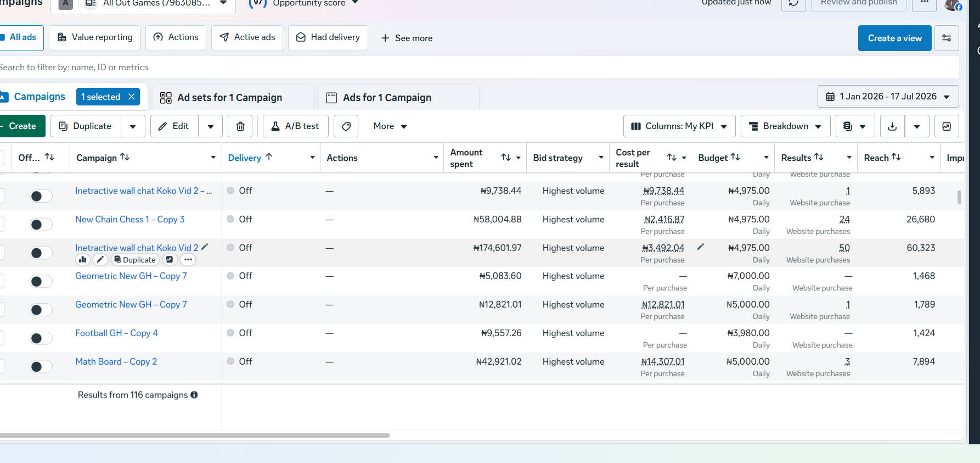Expand the More menu
Viewport: 980px width, 463px height.
[390, 126]
